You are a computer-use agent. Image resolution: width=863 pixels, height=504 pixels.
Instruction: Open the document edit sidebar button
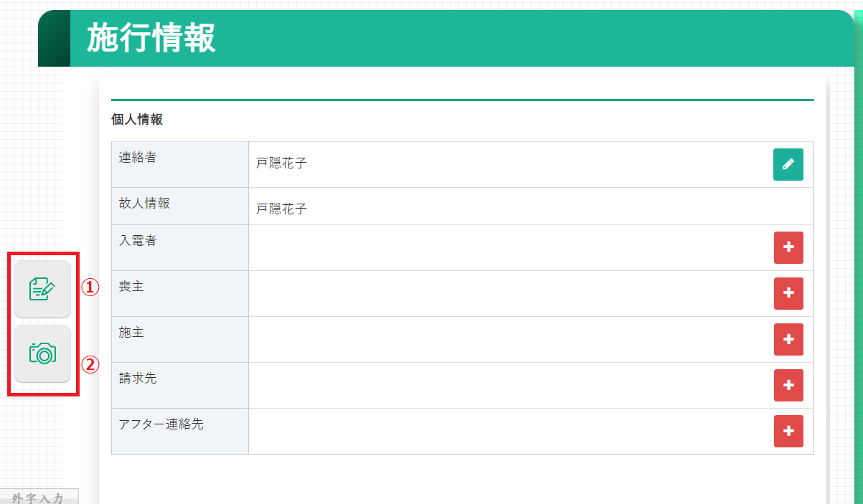point(42,289)
